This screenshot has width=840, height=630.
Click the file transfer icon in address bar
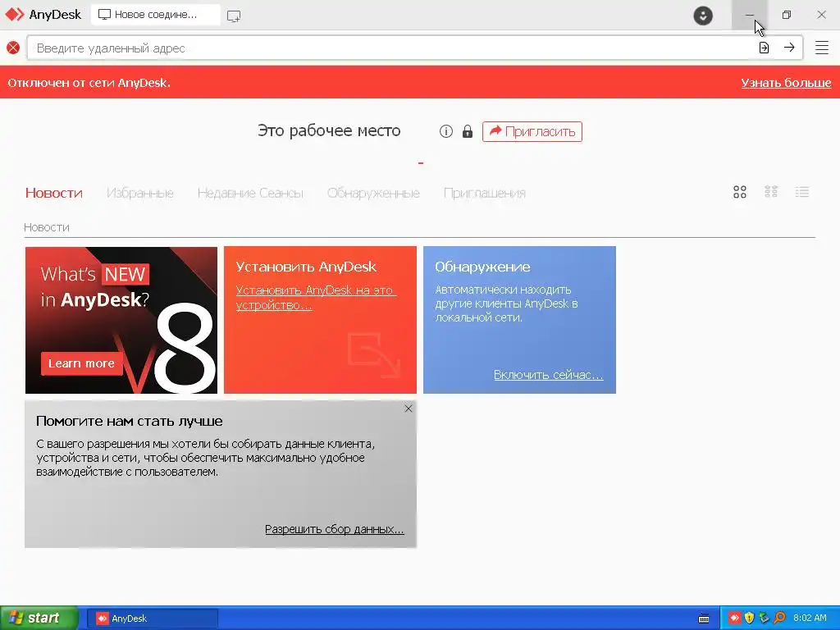point(764,48)
